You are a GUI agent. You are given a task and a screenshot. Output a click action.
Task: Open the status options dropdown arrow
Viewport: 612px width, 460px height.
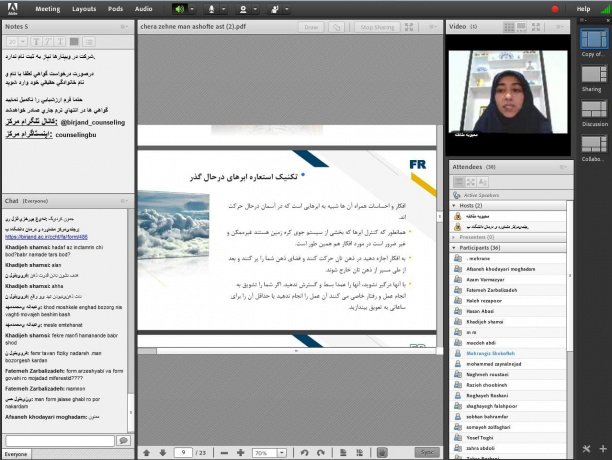tap(287, 9)
